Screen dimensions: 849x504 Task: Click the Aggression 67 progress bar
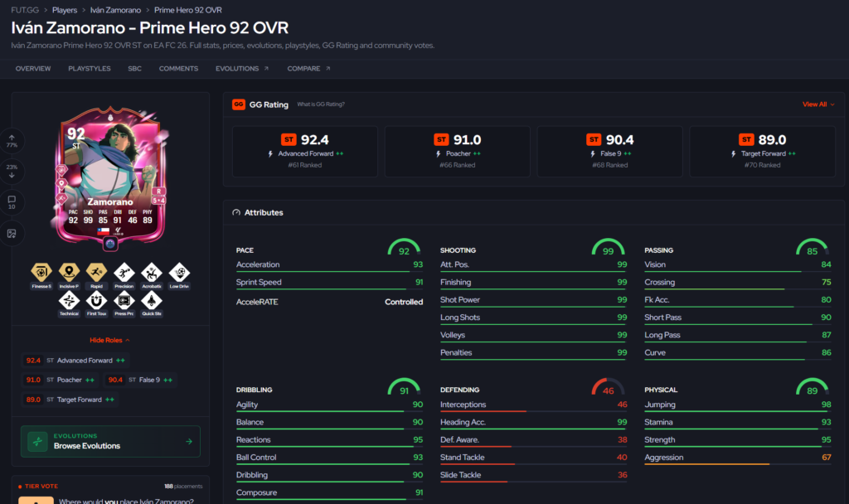737,464
